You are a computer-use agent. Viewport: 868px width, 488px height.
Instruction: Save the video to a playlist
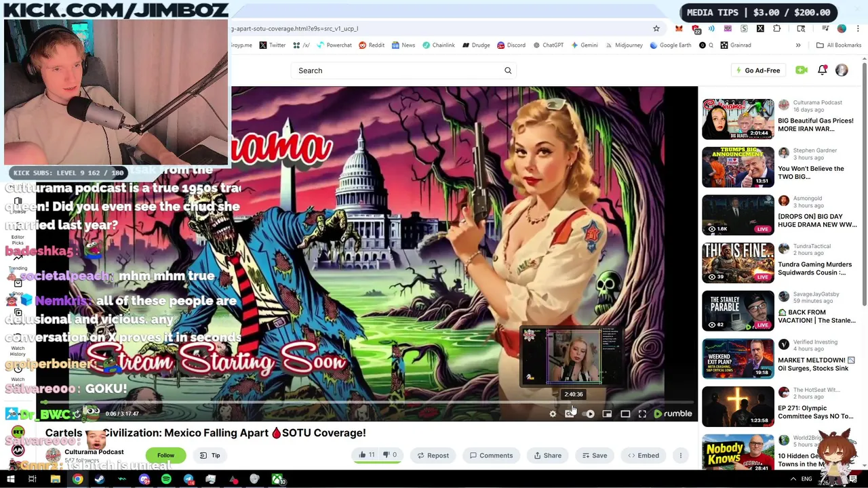click(x=593, y=455)
